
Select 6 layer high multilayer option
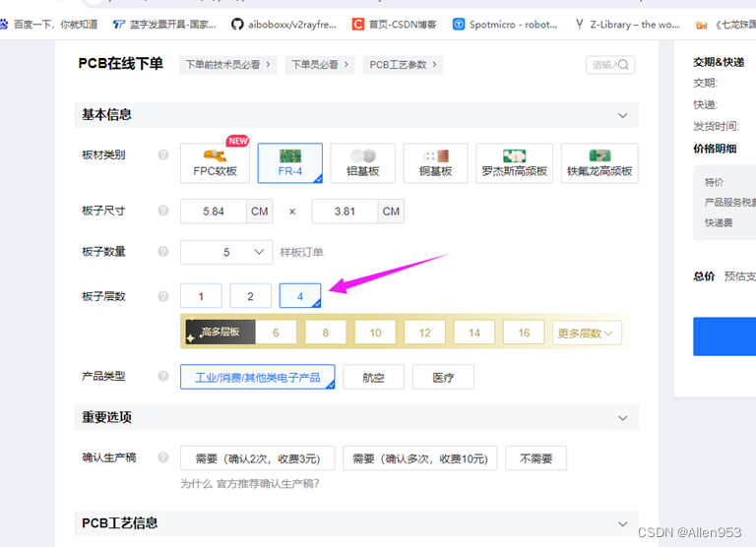pos(276,333)
